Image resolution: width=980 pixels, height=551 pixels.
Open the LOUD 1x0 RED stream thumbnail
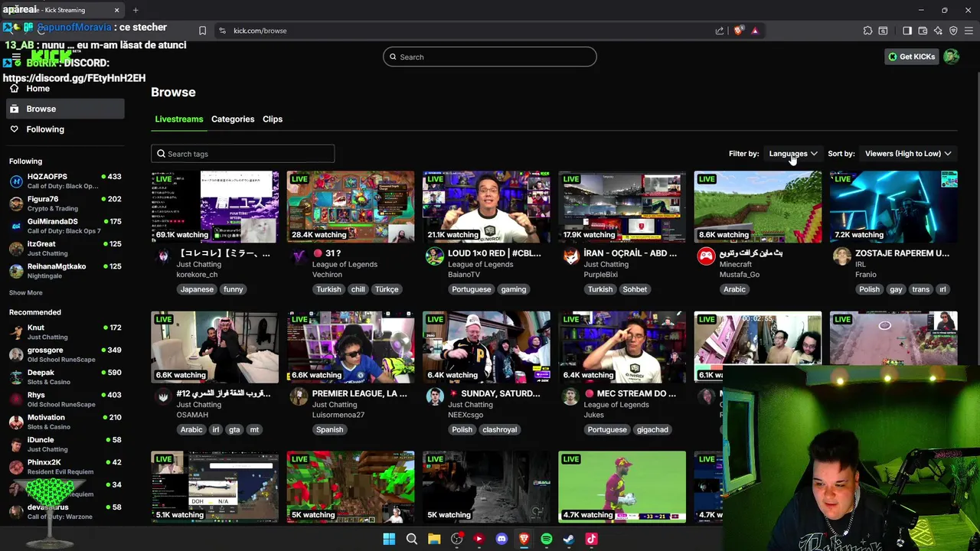tap(486, 207)
